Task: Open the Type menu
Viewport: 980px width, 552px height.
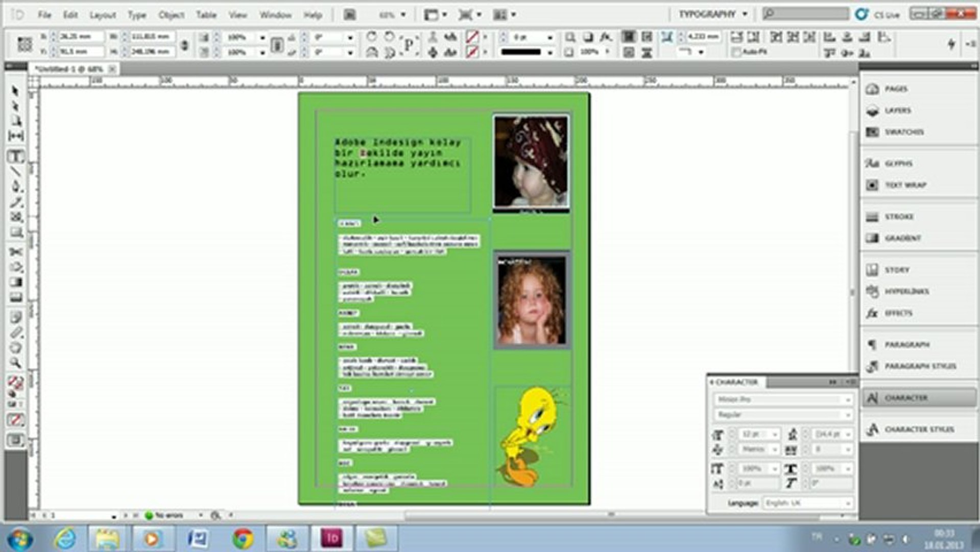Action: 137,15
